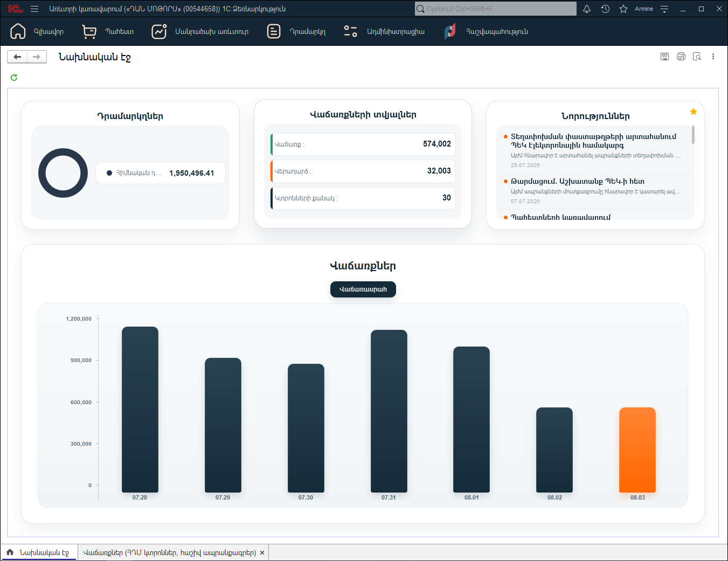This screenshot has width=728, height=561.
Task: Click the Վերադարձ row showing 32,003
Action: click(363, 171)
